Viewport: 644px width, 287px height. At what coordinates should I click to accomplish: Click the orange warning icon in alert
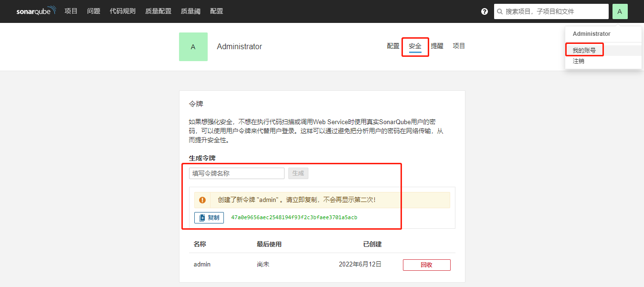click(202, 200)
